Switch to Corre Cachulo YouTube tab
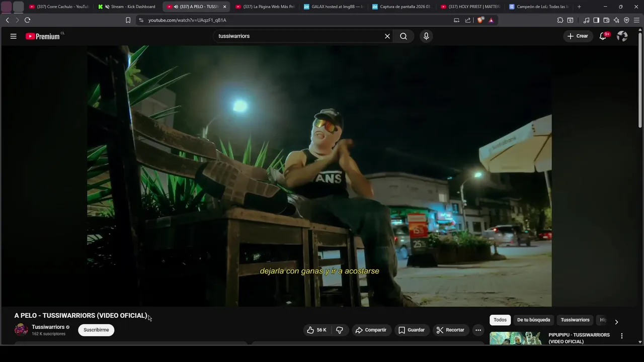The image size is (644, 362). tap(59, 7)
